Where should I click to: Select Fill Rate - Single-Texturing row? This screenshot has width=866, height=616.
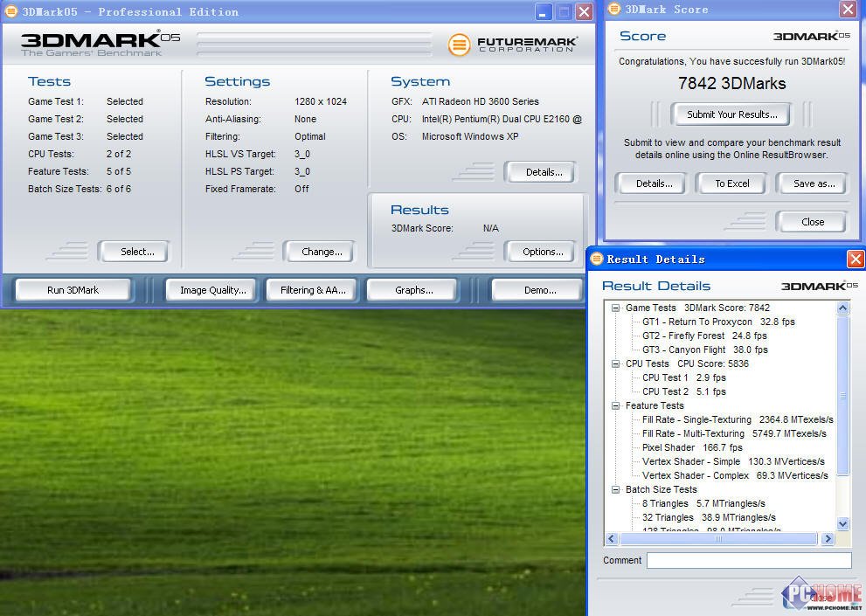pos(738,419)
